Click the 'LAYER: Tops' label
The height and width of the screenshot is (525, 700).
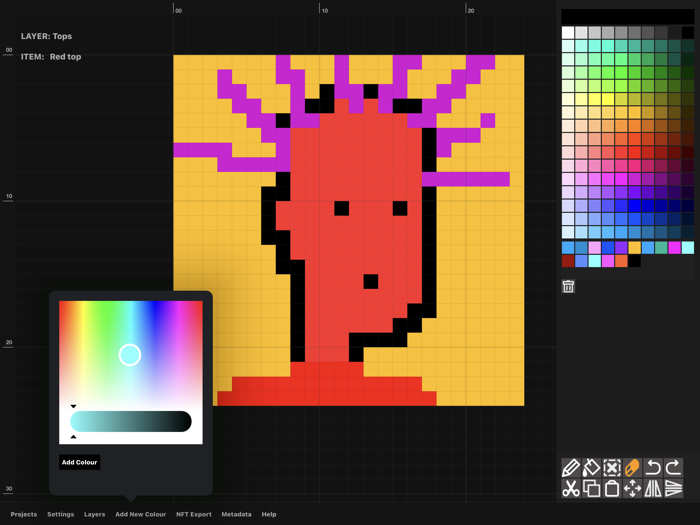pyautogui.click(x=46, y=36)
